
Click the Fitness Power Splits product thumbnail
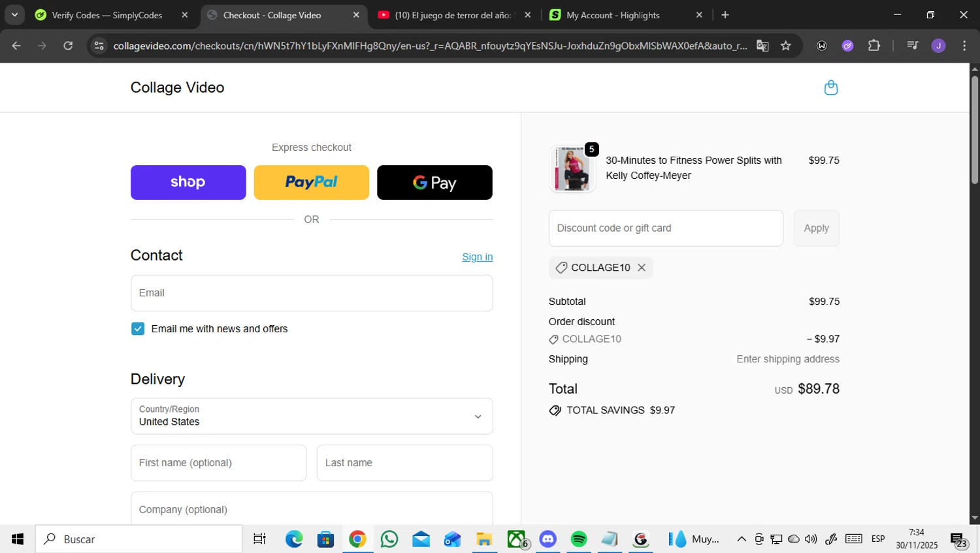(572, 168)
